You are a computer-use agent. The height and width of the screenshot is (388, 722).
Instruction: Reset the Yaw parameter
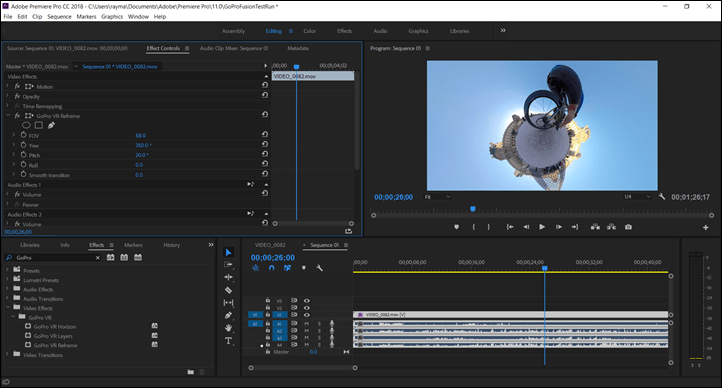tap(265, 144)
